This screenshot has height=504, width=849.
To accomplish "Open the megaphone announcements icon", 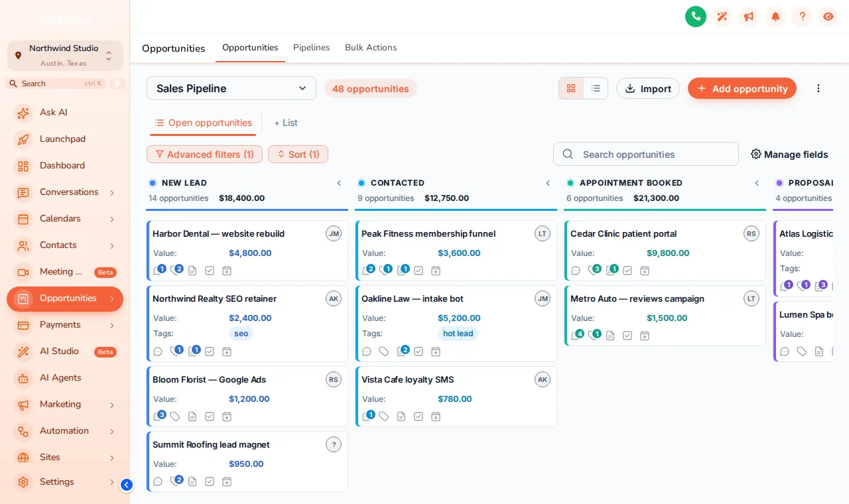I will coord(749,17).
